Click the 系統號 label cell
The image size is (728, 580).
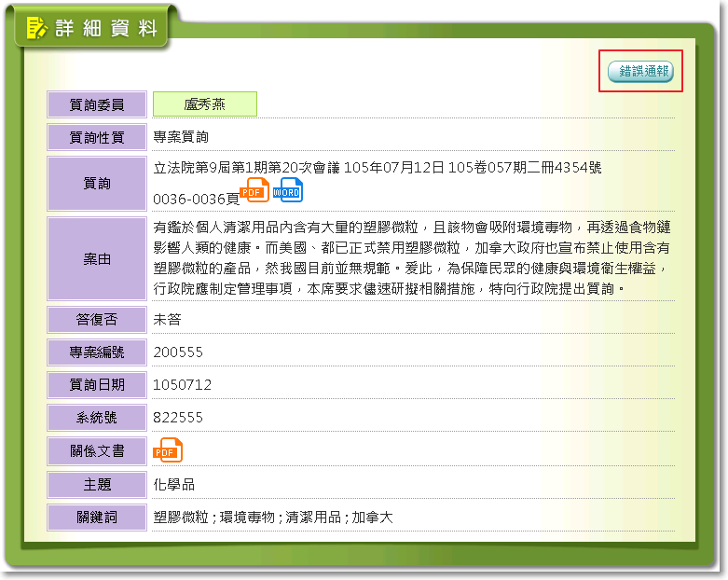[x=97, y=418]
